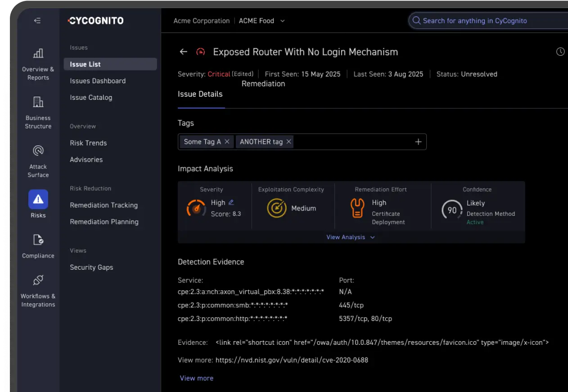Click the search magnifier icon
The width and height of the screenshot is (568, 392).
coord(416,21)
